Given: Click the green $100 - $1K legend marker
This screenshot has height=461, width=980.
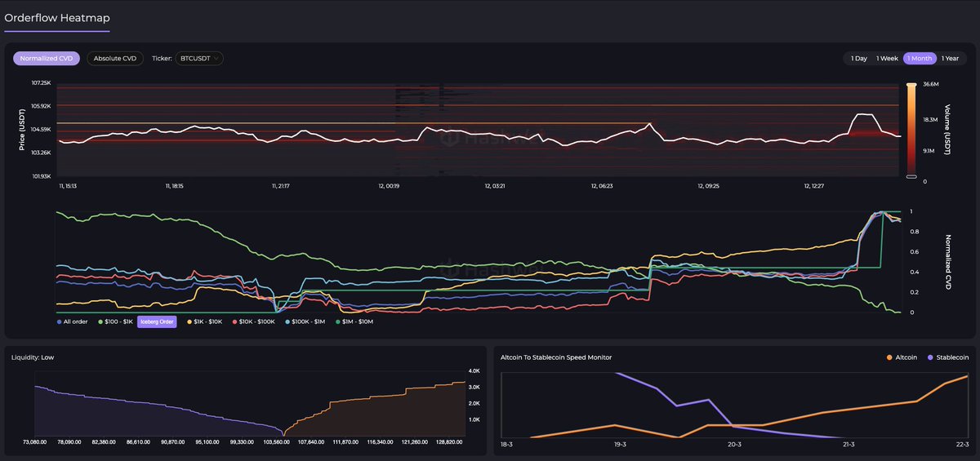Looking at the screenshot, I should pos(100,321).
